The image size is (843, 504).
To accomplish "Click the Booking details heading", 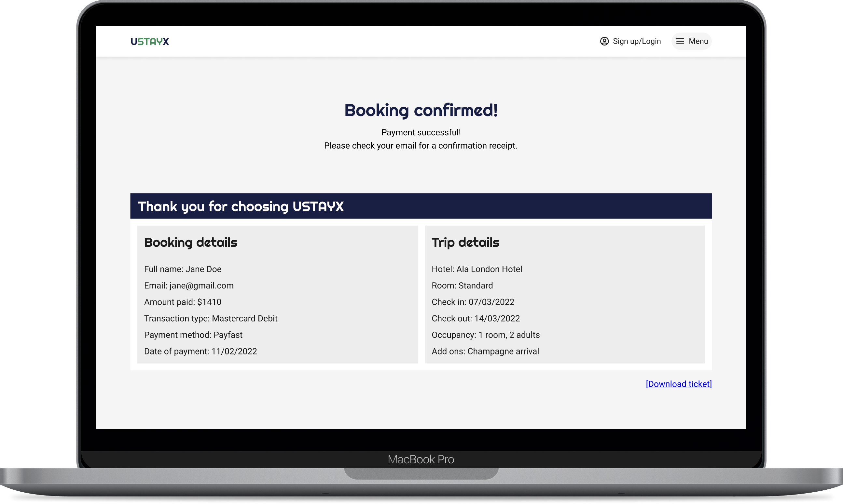I will 190,243.
